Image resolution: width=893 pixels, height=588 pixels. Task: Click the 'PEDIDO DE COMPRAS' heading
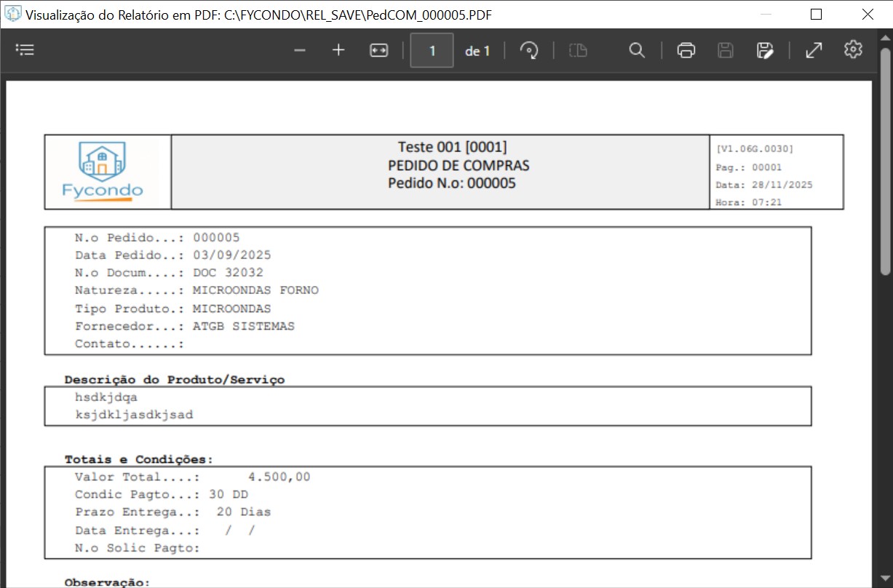pos(459,165)
